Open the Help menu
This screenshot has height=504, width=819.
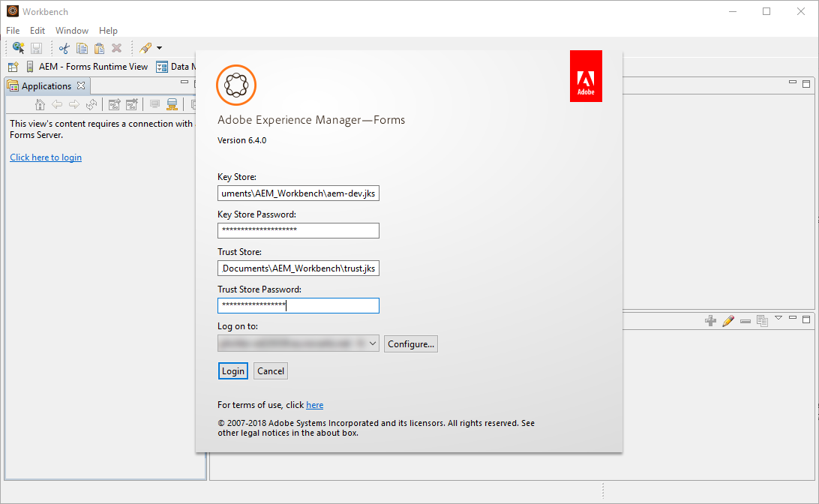coord(108,30)
